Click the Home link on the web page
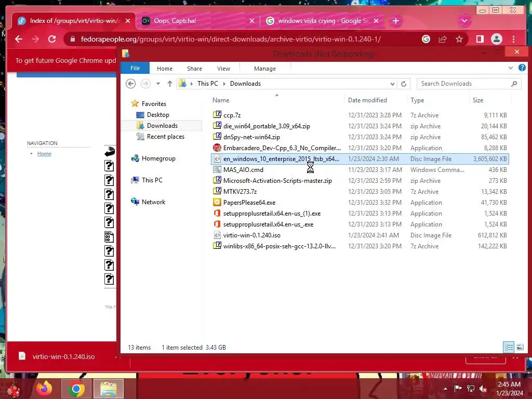The width and height of the screenshot is (532, 399). tap(44, 154)
